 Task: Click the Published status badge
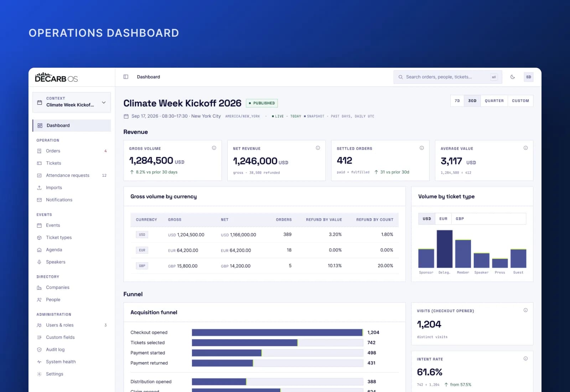[x=262, y=103]
